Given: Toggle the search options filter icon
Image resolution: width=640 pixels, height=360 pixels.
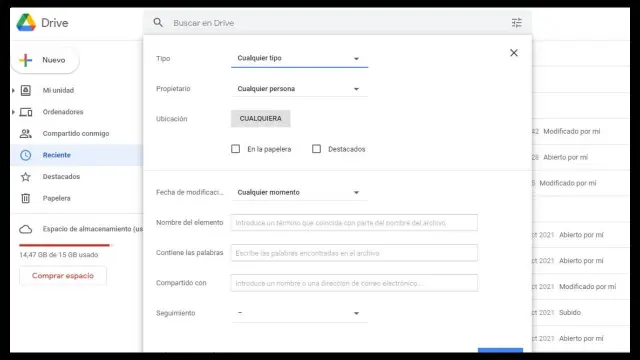Looking at the screenshot, I should (516, 23).
